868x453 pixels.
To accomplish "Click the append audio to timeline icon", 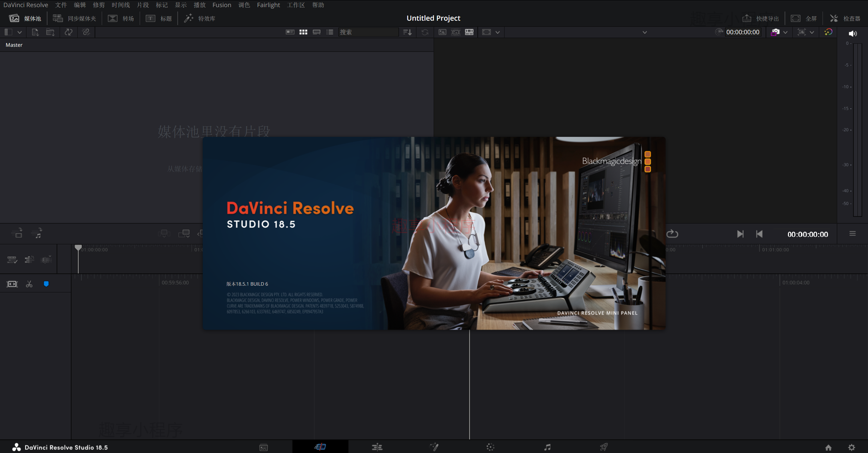I will (37, 233).
